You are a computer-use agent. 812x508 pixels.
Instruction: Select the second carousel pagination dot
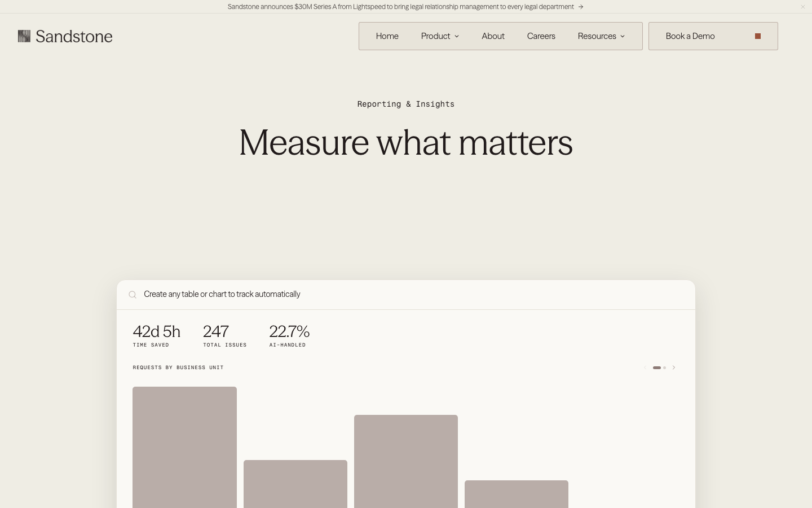pos(664,367)
